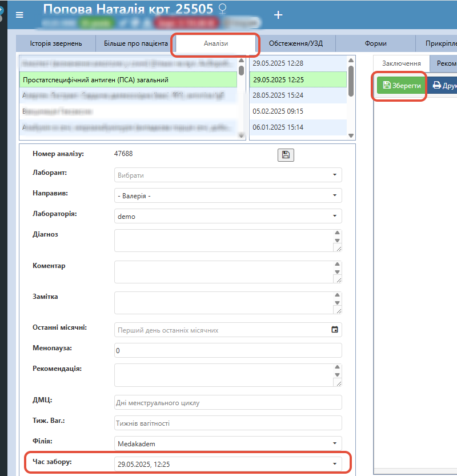
Task: Switch to the Заключення tab
Action: pos(401,63)
